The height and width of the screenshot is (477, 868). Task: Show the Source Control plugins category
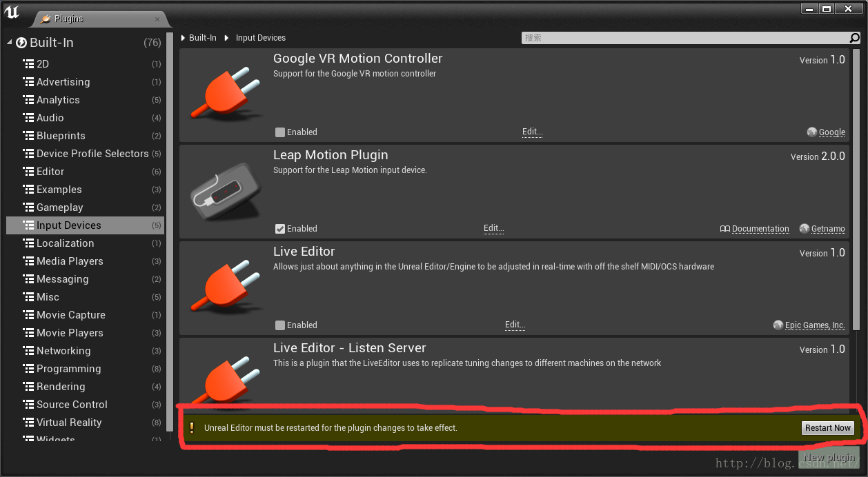(86, 405)
